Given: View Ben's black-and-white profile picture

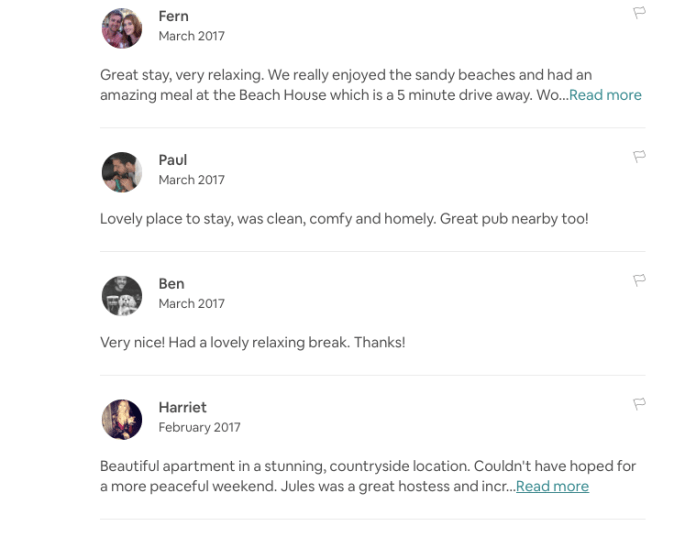Looking at the screenshot, I should tap(122, 296).
